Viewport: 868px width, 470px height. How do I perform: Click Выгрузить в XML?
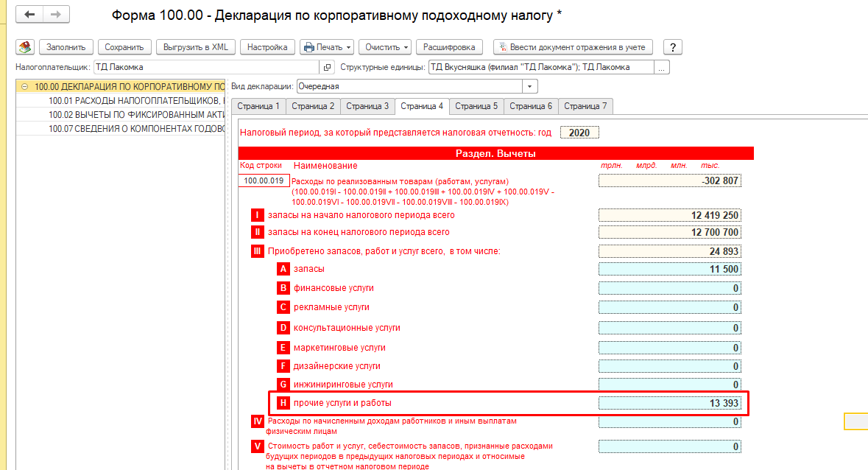pyautogui.click(x=195, y=47)
